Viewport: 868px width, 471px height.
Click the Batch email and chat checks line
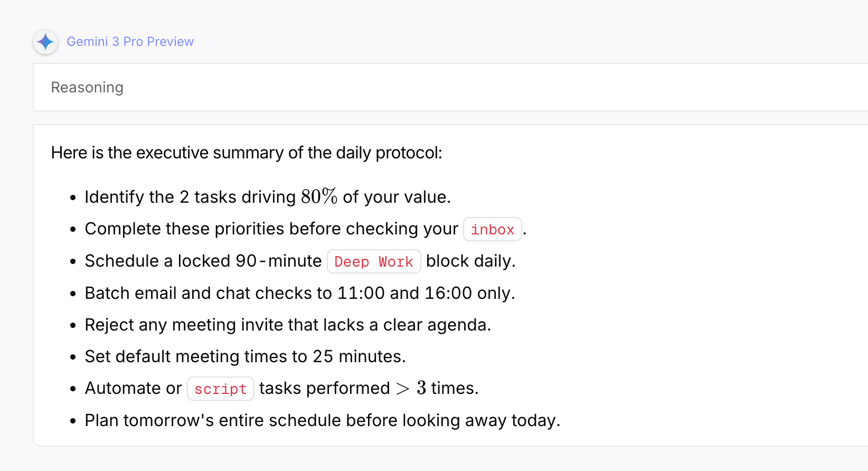[x=300, y=293]
